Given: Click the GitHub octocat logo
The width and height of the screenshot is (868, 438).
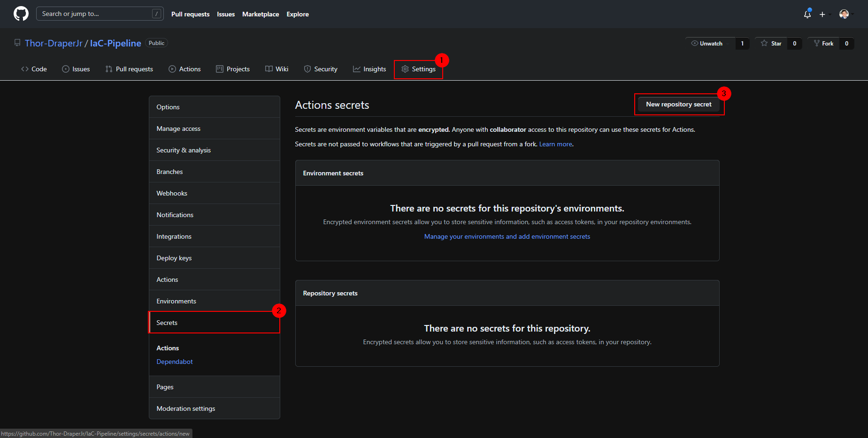Looking at the screenshot, I should point(21,14).
